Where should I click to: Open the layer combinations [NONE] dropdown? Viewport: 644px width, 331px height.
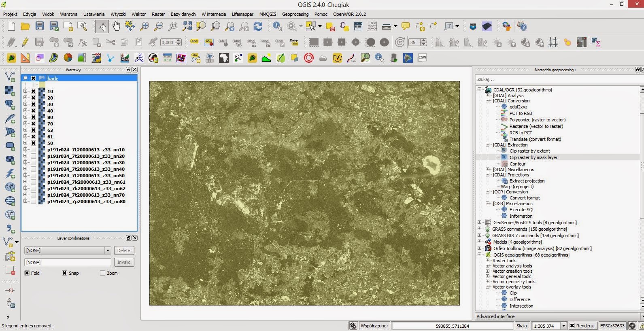tap(108, 250)
